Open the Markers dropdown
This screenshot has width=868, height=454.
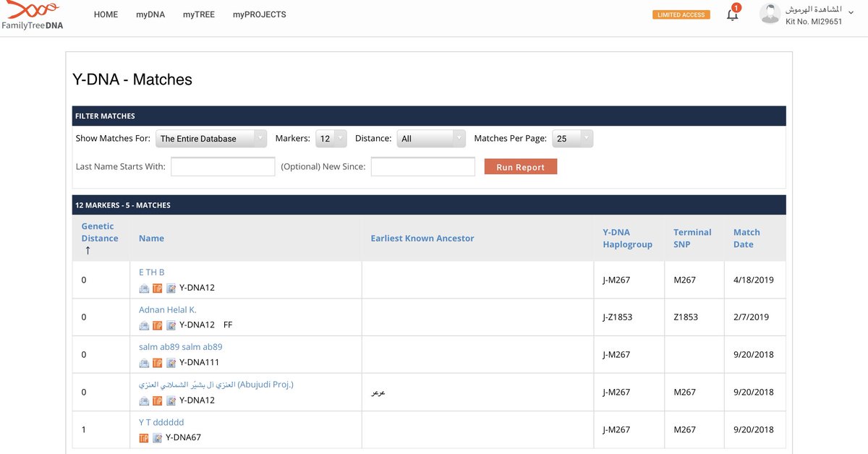click(x=331, y=138)
